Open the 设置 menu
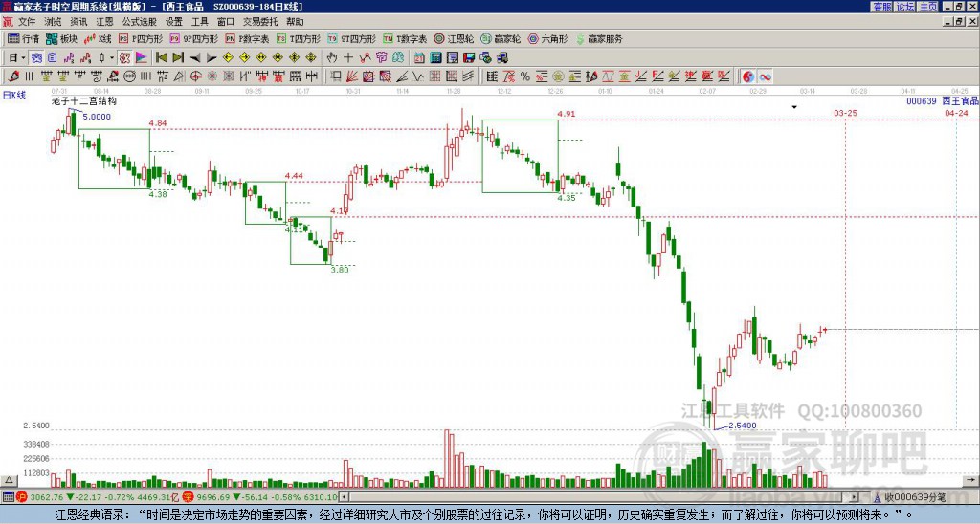This screenshot has height=524, width=980. point(174,22)
